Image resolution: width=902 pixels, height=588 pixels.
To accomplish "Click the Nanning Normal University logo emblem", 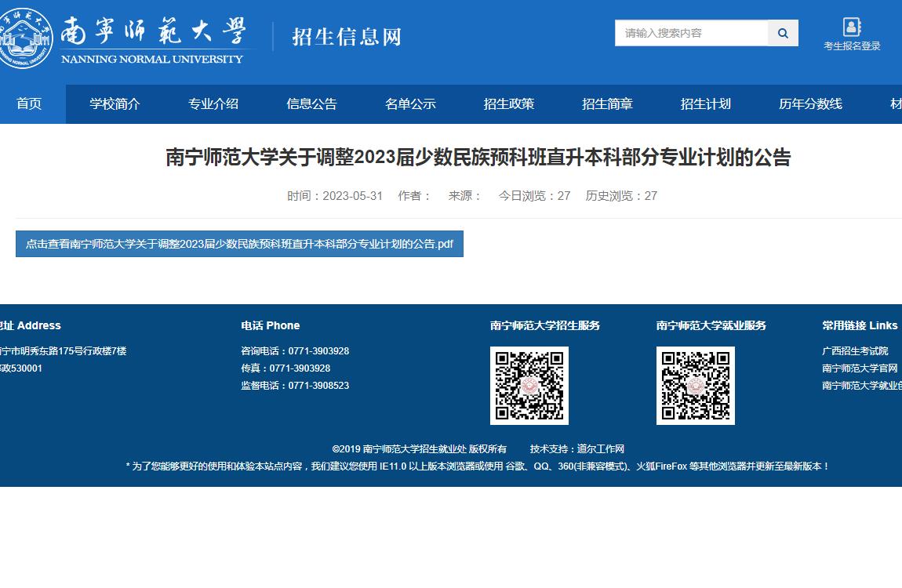I will pyautogui.click(x=24, y=38).
